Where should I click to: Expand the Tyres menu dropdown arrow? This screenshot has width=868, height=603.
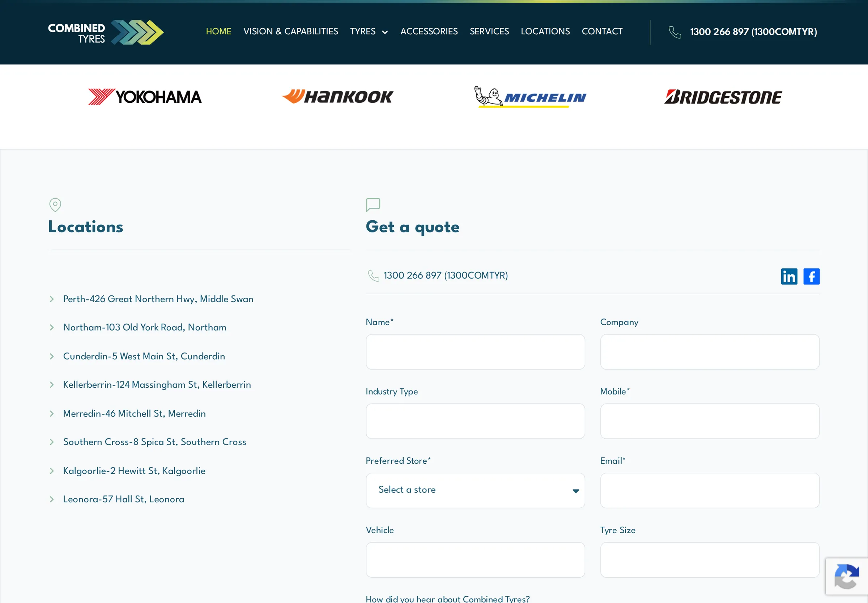coord(385,32)
